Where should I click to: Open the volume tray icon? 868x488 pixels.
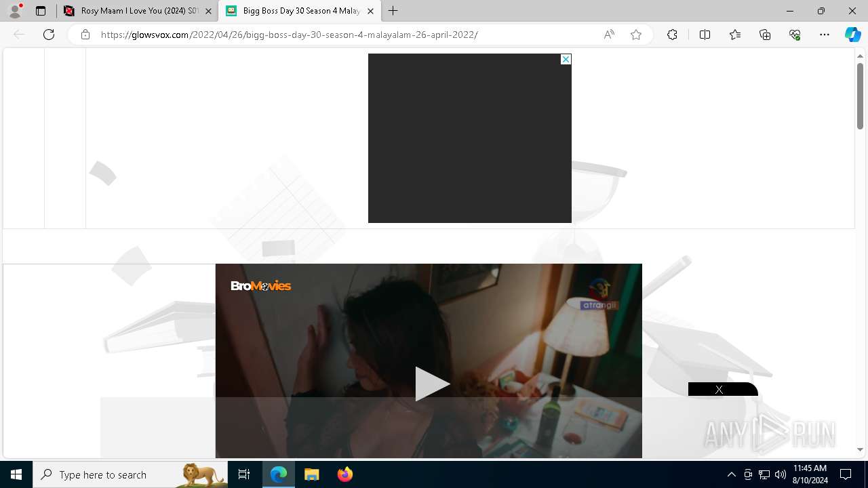[x=781, y=474]
